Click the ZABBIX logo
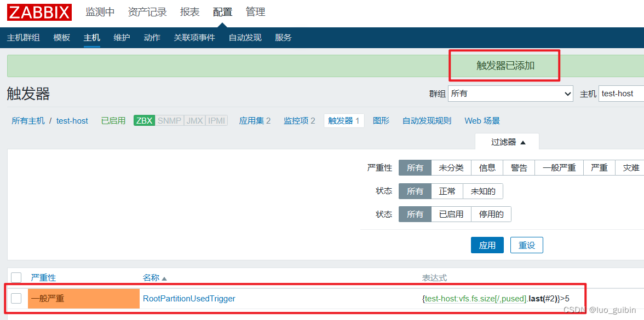The width and height of the screenshot is (644, 320). click(x=38, y=12)
